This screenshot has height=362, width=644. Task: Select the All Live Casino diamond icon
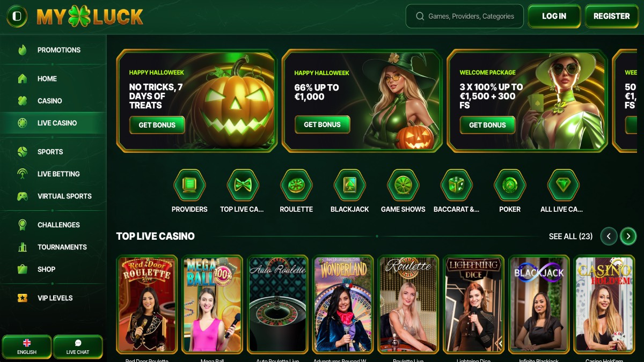tap(563, 185)
